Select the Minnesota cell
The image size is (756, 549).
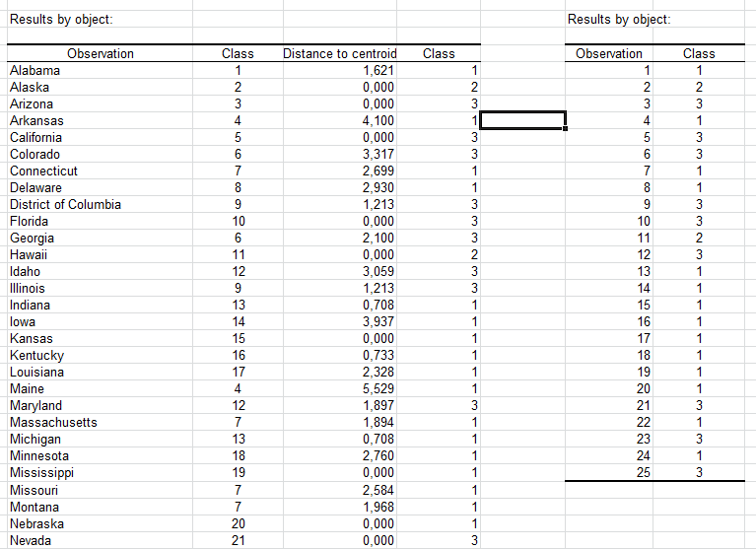click(100, 455)
